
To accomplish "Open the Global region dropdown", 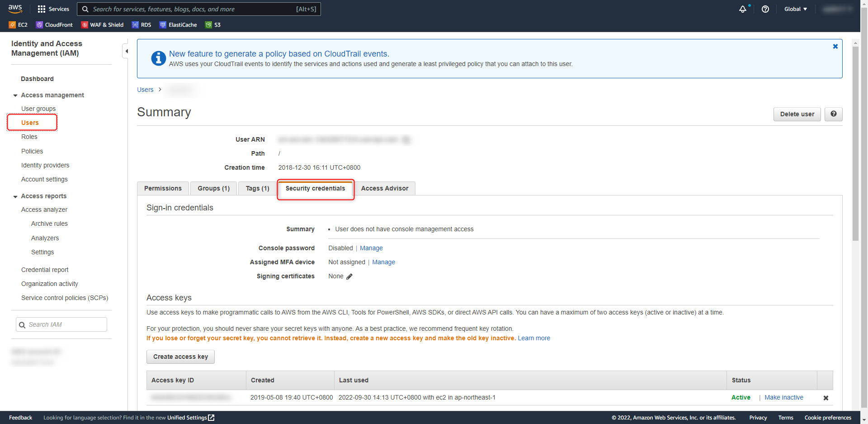I will [796, 9].
